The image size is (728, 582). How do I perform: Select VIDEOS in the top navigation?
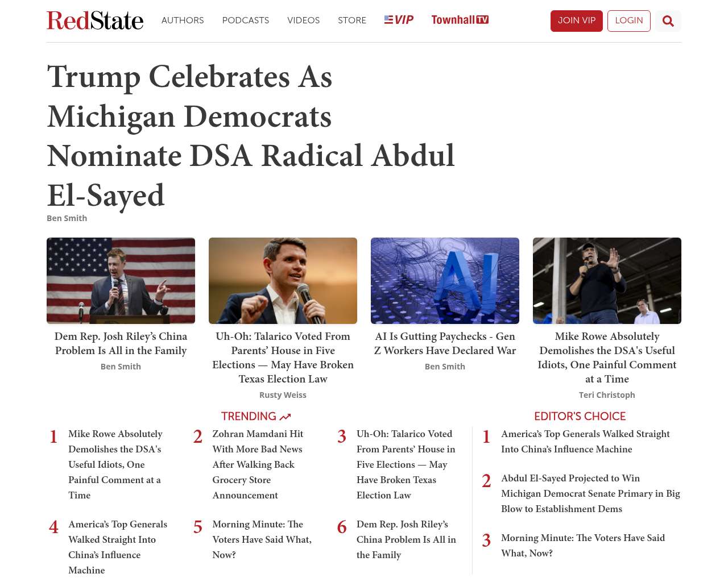tap(303, 20)
